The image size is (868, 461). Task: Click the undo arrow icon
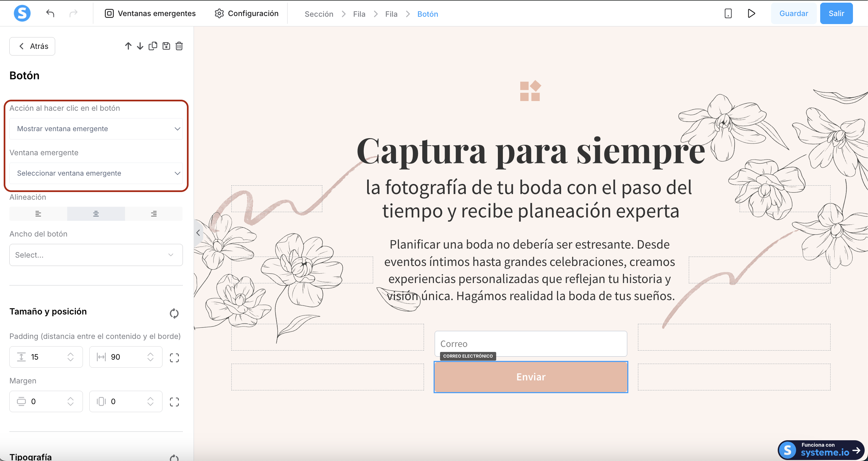(x=50, y=13)
